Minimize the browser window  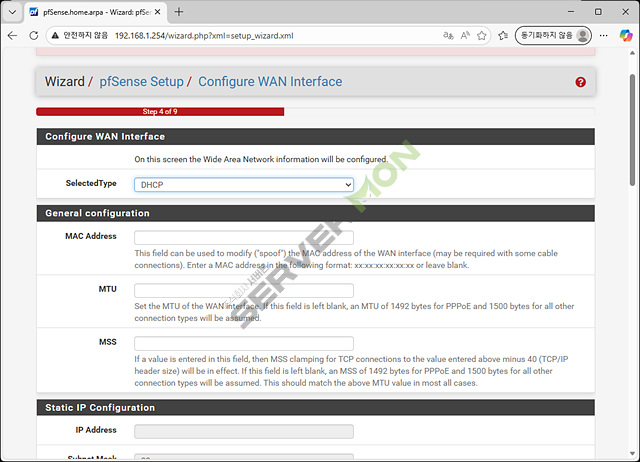click(x=571, y=12)
